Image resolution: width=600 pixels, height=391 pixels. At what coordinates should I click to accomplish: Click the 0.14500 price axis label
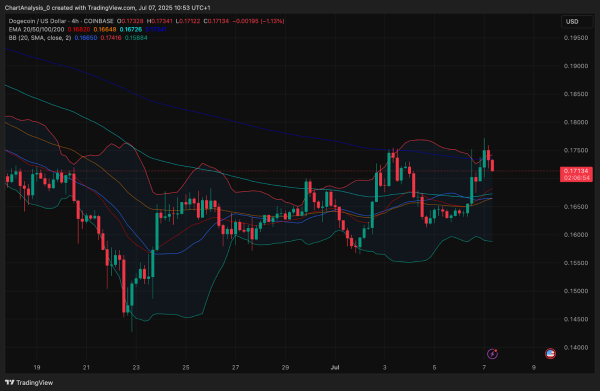click(576, 319)
